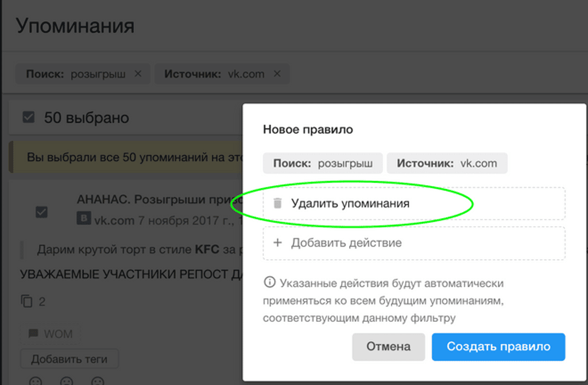
Task: Click the Источник: vk.com chip in the dialog
Action: pos(447,163)
